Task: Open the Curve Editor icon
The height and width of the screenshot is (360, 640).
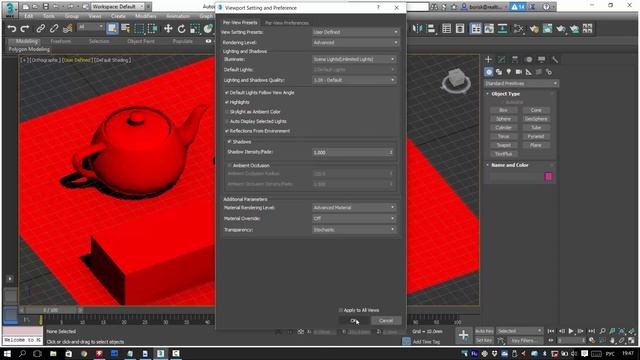Action: coord(489,29)
